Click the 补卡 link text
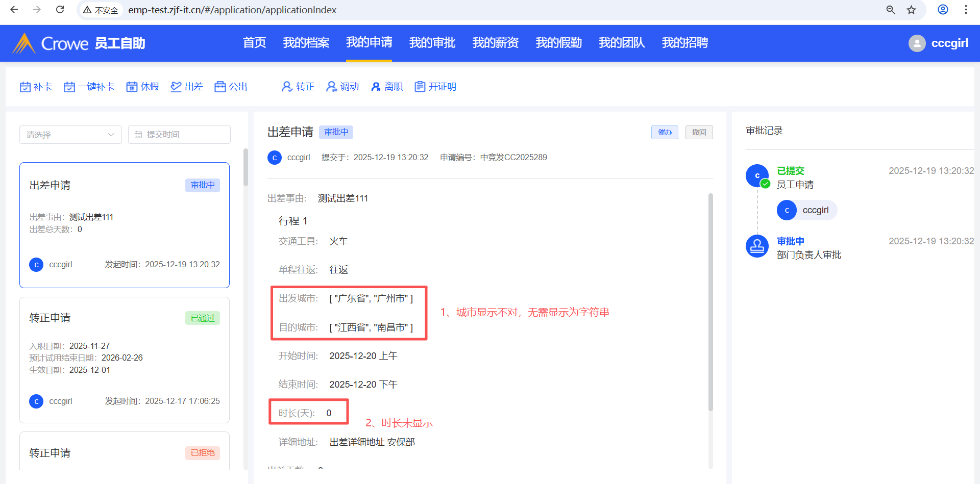Image resolution: width=980 pixels, height=484 pixels. click(43, 87)
